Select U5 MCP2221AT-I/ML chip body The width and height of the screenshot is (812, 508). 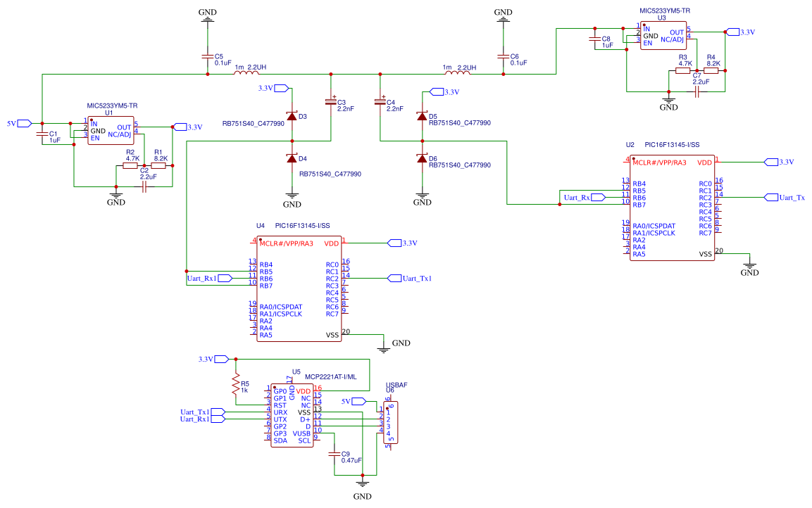[292, 416]
